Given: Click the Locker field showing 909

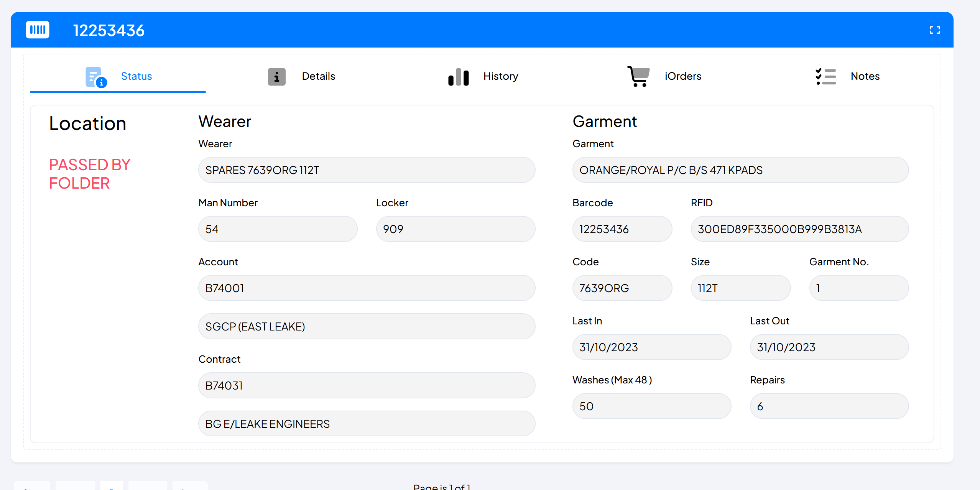Looking at the screenshot, I should click(x=455, y=229).
